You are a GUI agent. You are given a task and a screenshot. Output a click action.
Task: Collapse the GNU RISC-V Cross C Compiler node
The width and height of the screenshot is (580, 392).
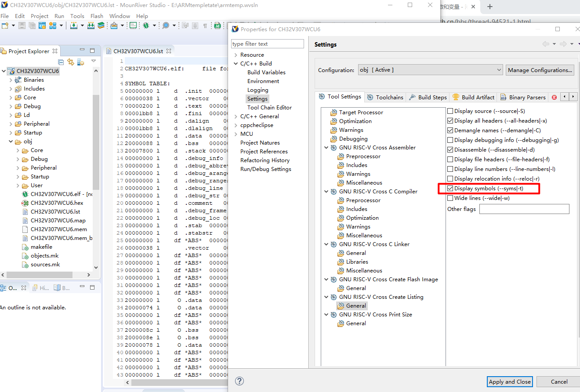(326, 192)
